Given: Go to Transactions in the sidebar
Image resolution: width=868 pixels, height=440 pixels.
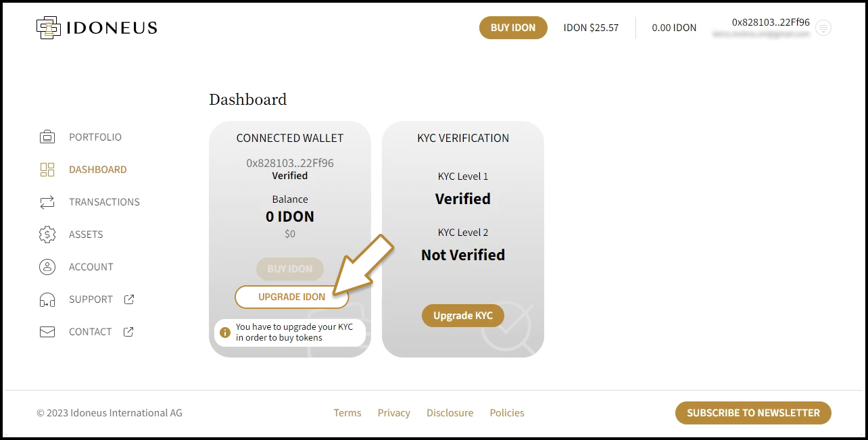Looking at the screenshot, I should pyautogui.click(x=104, y=202).
